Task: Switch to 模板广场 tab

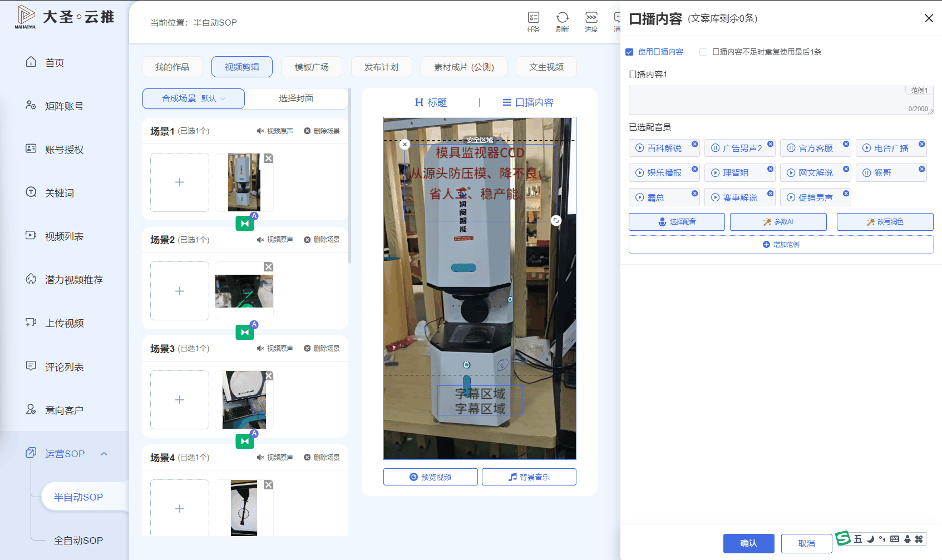Action: [312, 67]
